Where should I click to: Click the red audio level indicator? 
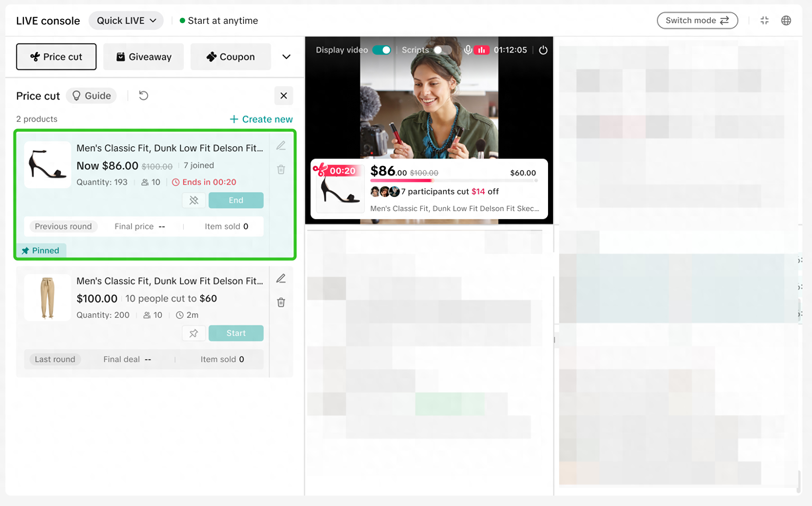(x=482, y=50)
